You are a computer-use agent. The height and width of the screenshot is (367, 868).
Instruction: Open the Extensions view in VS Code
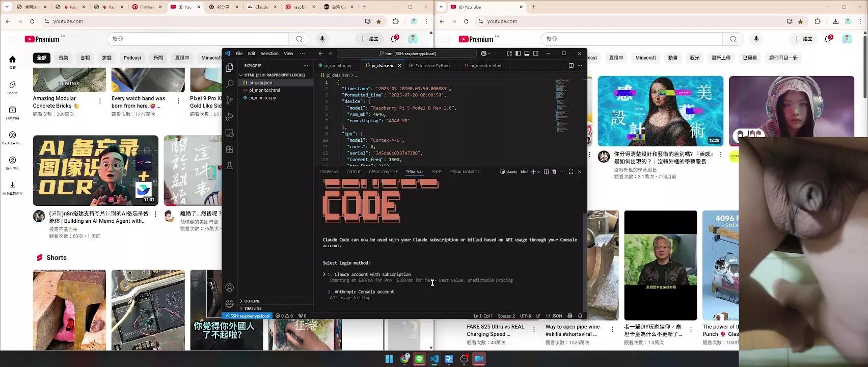[x=230, y=149]
